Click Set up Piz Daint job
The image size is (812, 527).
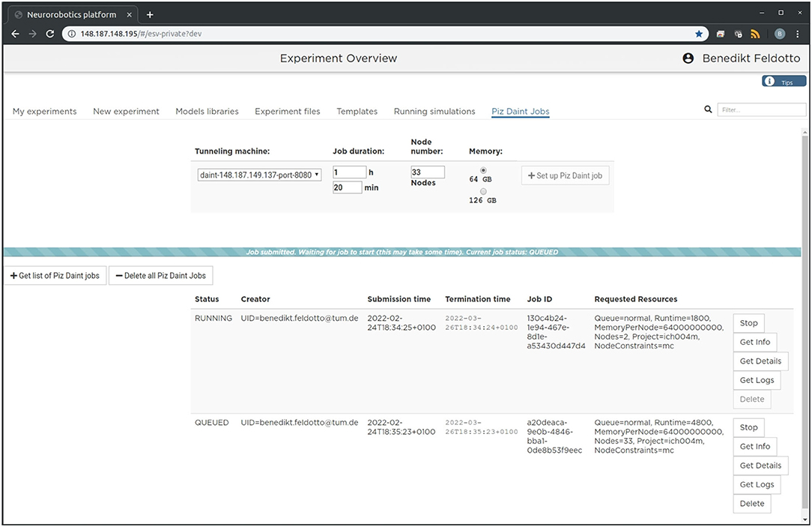[565, 175]
